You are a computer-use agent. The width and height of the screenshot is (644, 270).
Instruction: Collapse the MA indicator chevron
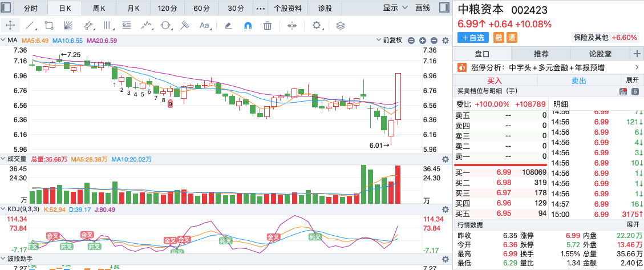(3, 41)
